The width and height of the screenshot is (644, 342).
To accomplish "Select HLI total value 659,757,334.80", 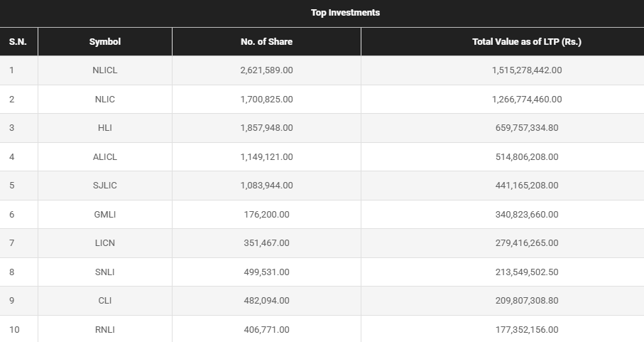I will pos(526,128).
